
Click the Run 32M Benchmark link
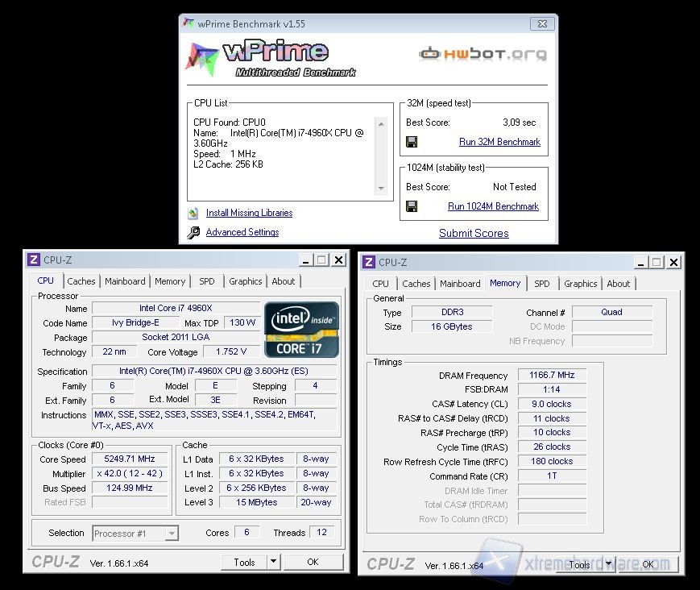[499, 141]
